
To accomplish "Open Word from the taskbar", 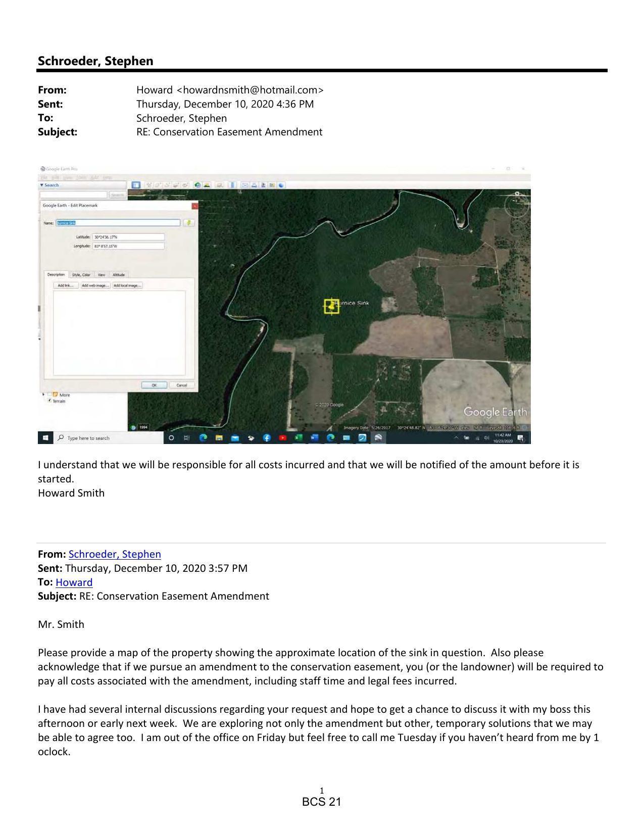I will [314, 438].
